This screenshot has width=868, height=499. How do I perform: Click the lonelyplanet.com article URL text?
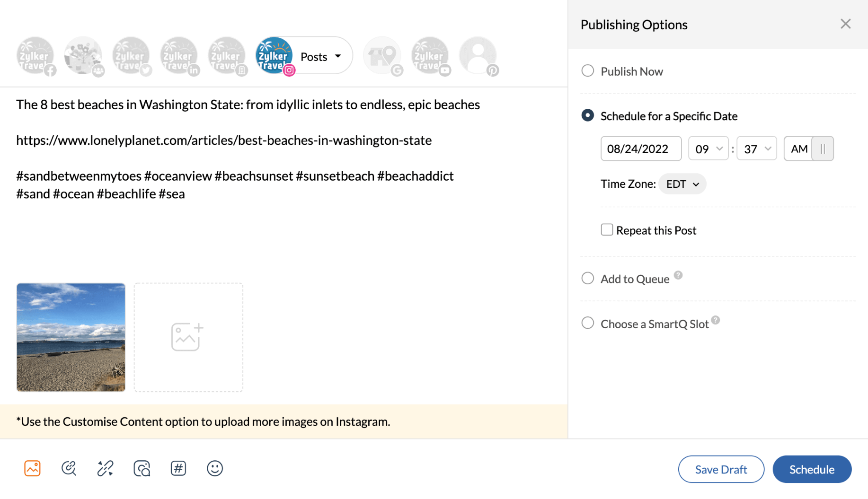[224, 140]
